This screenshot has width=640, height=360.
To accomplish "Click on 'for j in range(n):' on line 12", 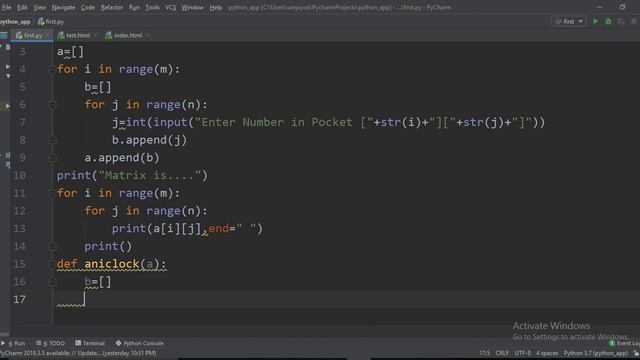I will pyautogui.click(x=146, y=211).
